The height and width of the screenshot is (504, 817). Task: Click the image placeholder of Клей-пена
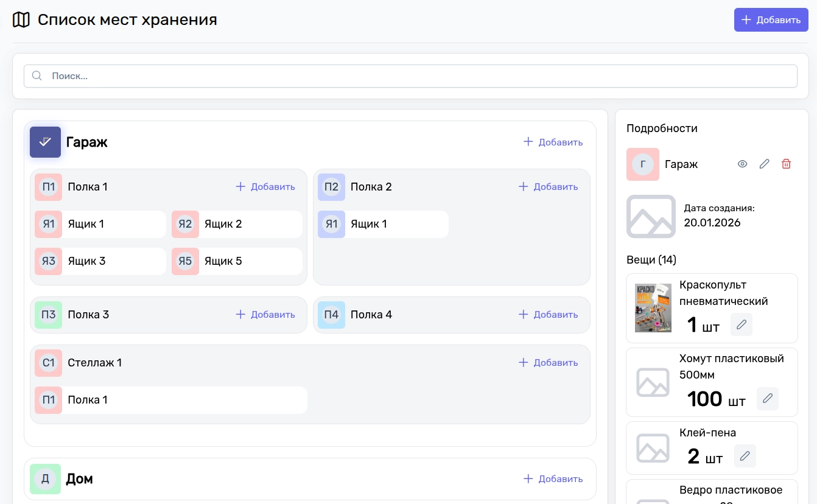point(653,448)
